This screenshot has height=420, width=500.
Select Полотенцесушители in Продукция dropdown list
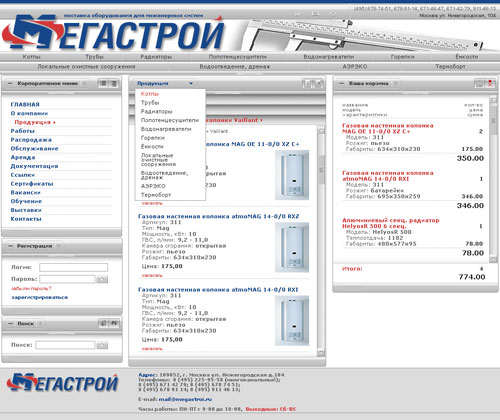pyautogui.click(x=170, y=120)
